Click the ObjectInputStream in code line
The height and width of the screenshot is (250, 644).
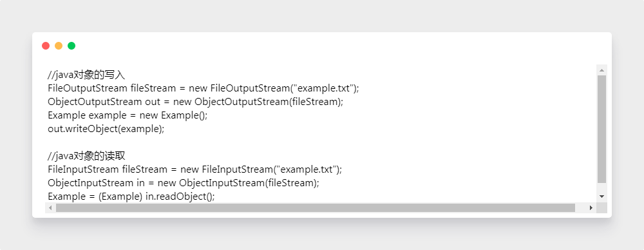183,183
